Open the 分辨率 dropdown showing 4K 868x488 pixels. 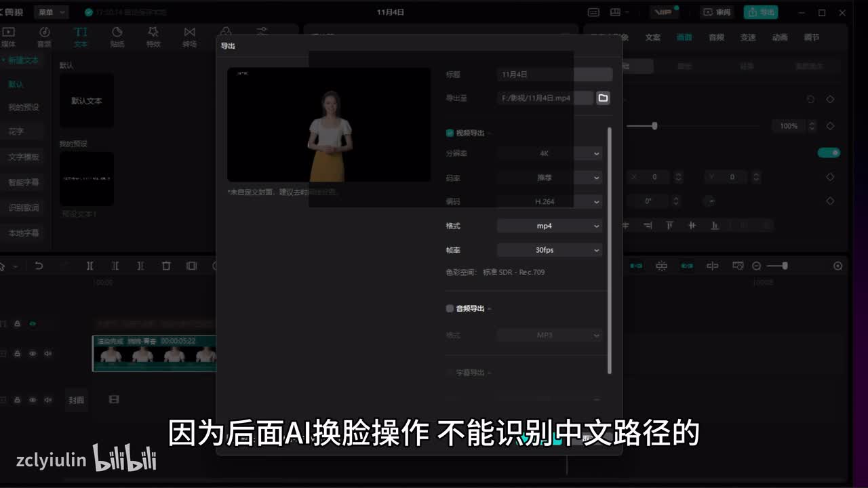click(x=549, y=154)
